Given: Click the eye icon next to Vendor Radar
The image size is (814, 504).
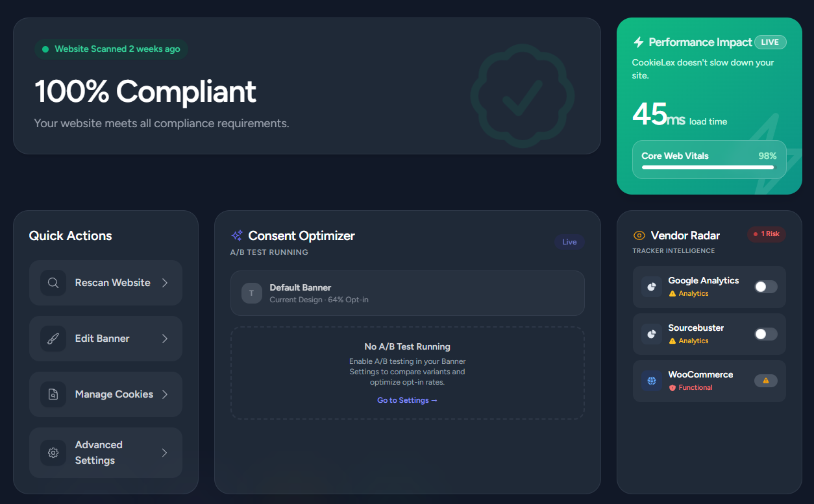Looking at the screenshot, I should point(639,235).
